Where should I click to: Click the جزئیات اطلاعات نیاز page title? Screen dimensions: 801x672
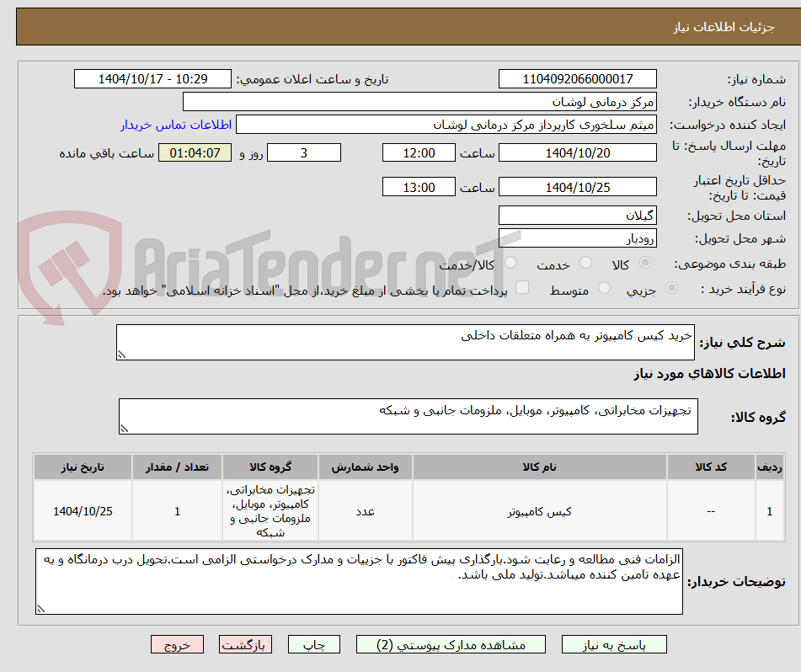pos(724,27)
